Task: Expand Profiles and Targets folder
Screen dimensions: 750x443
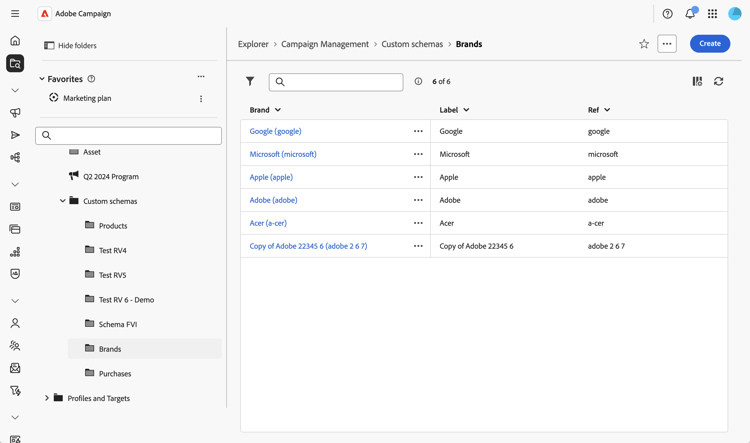Action: pos(47,398)
